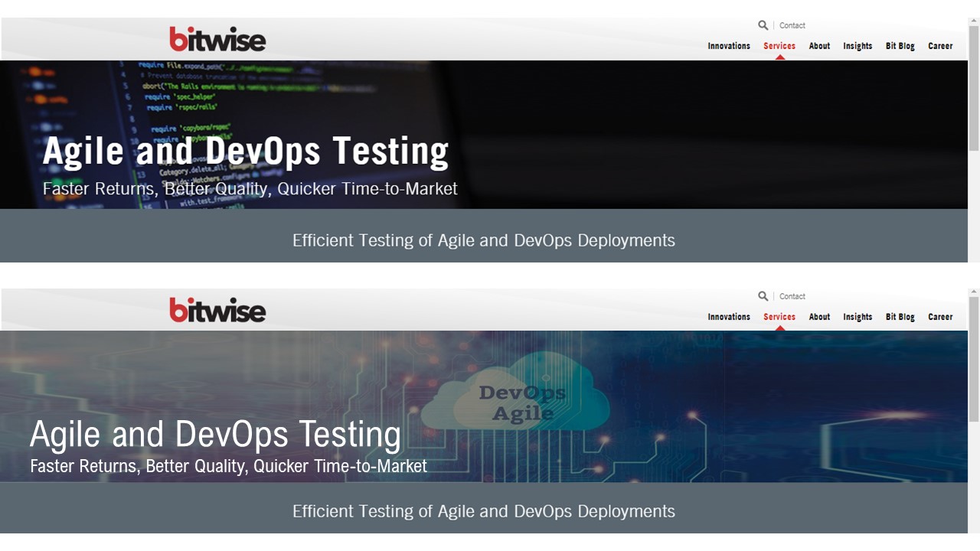
Task: Open Contact link in the upper page header
Action: [792, 25]
